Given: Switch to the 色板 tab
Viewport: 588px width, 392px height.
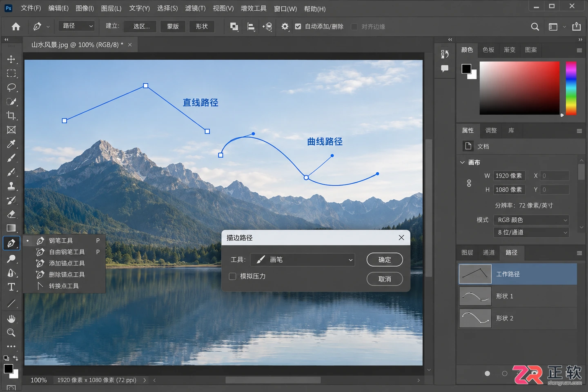Looking at the screenshot, I should 488,50.
